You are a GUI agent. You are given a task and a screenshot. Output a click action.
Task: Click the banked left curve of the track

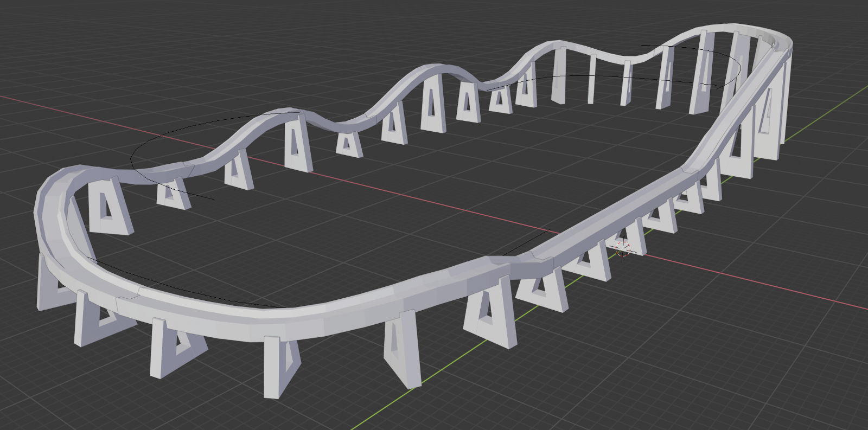54,217
